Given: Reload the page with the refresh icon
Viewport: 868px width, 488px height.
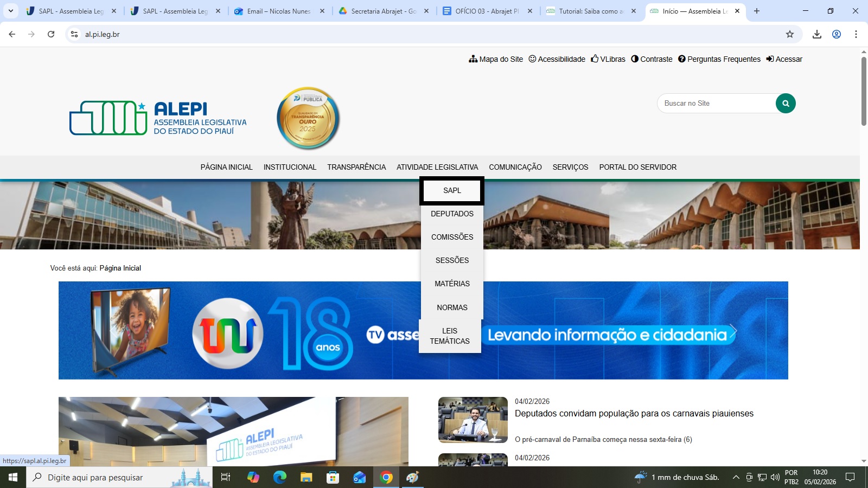Looking at the screenshot, I should (x=51, y=34).
